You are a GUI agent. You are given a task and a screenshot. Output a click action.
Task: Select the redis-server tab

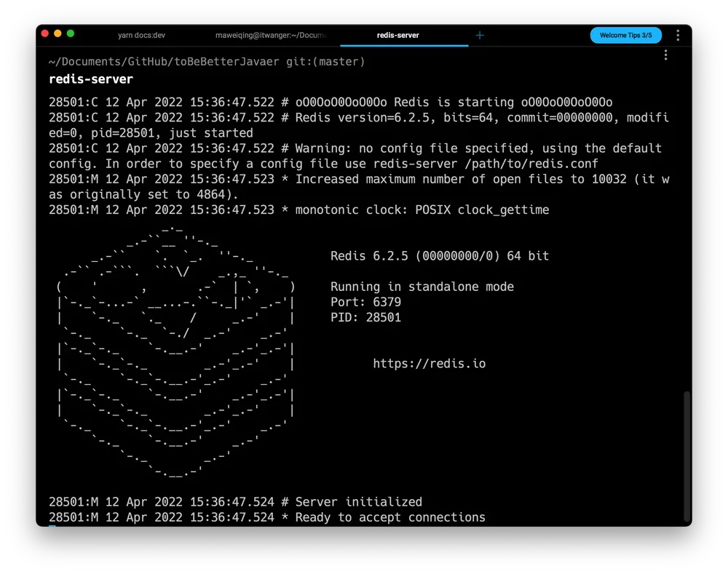(x=398, y=35)
